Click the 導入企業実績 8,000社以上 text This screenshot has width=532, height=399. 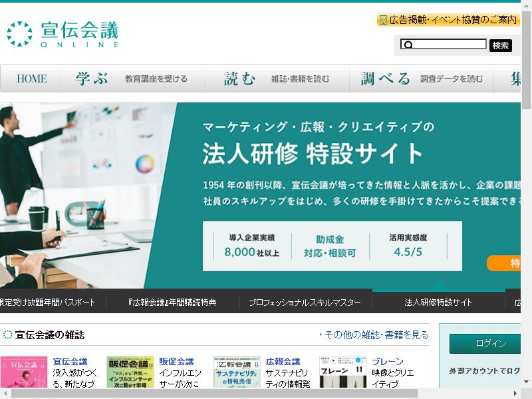click(252, 246)
